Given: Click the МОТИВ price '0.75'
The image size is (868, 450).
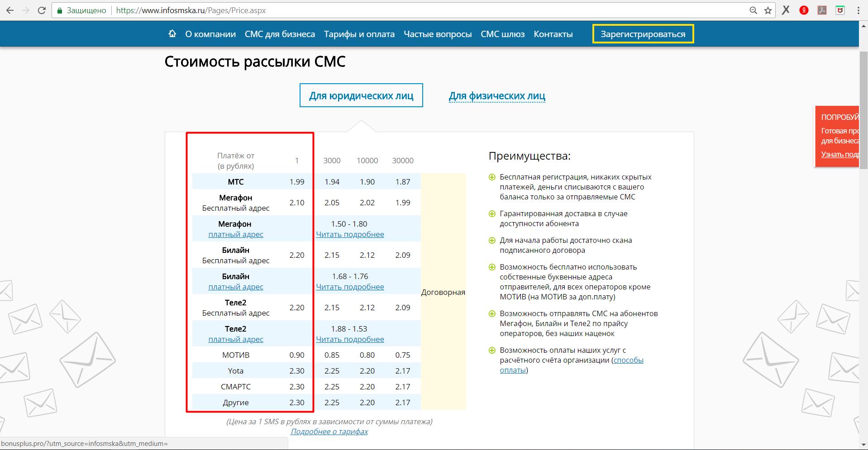Looking at the screenshot, I should [x=403, y=355].
